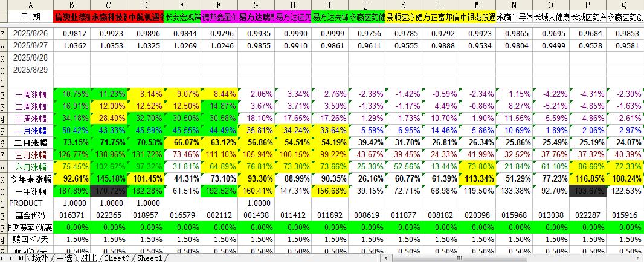Select the 易方达先锋 header cell
This screenshot has width=644, height=262.
pyautogui.click(x=330, y=17)
